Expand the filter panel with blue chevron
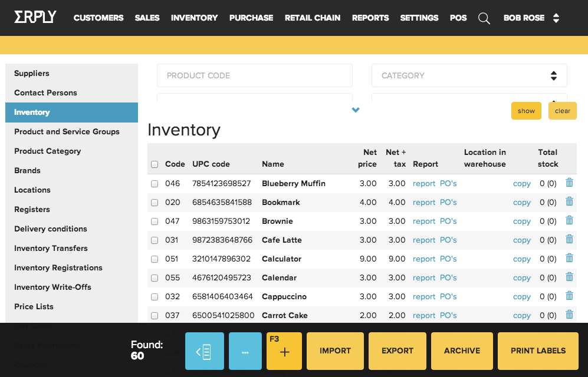Screen dimensions: 588x377 [356, 110]
